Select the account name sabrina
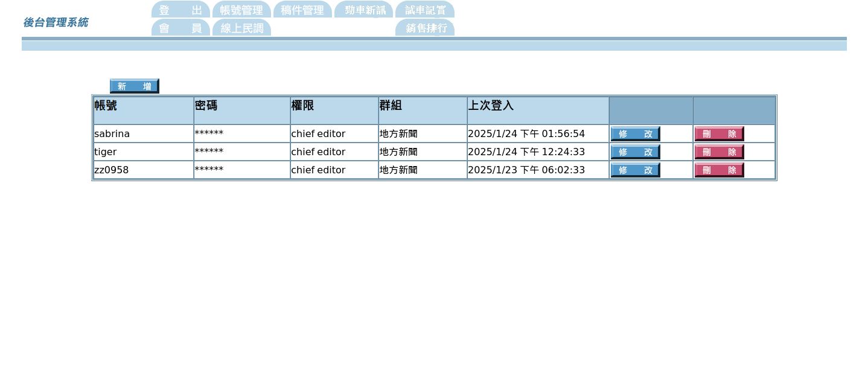Viewport: 868px width, 378px height. coord(112,134)
